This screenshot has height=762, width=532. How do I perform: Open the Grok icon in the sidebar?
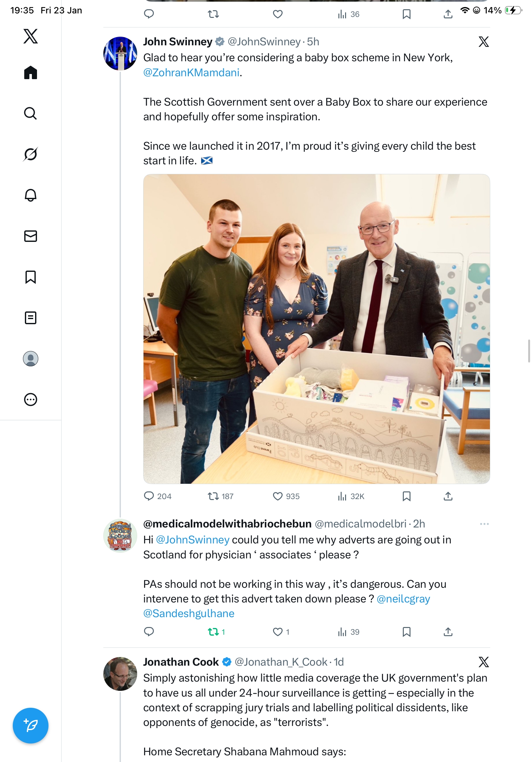31,154
